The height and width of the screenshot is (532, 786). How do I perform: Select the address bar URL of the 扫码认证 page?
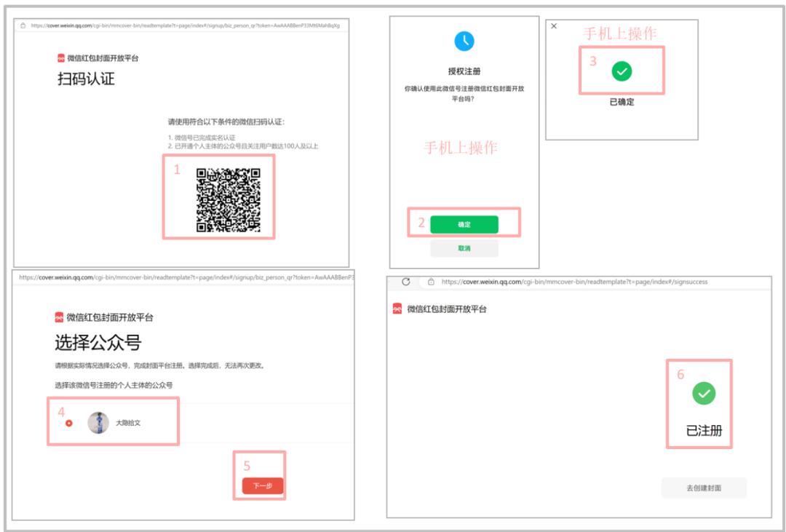(x=185, y=25)
